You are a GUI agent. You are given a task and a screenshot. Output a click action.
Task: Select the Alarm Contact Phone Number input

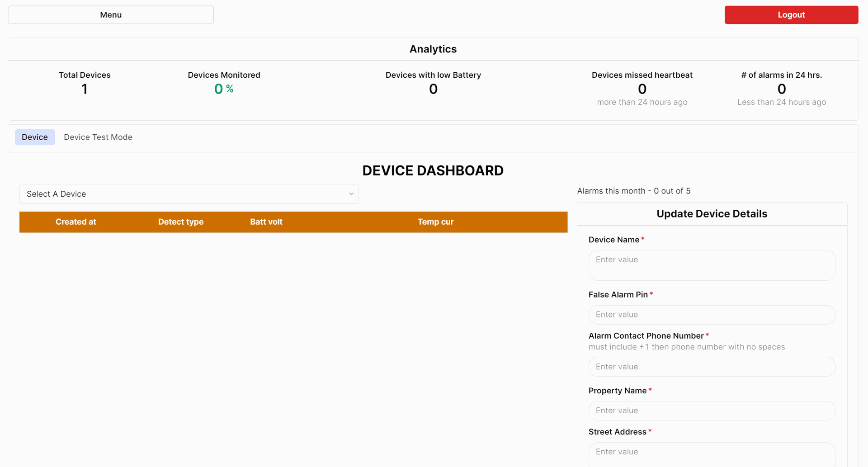pyautogui.click(x=712, y=367)
